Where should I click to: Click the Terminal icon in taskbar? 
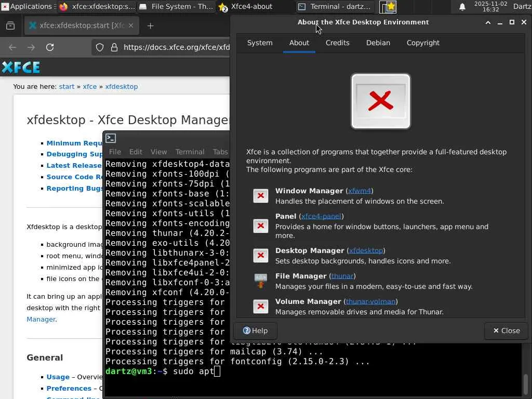302,7
